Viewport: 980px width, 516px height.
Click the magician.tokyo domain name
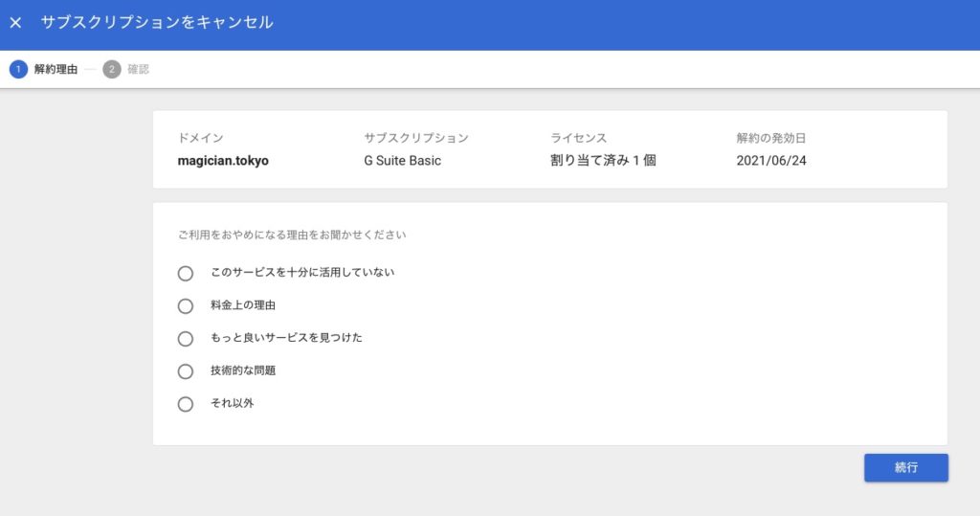pos(223,161)
